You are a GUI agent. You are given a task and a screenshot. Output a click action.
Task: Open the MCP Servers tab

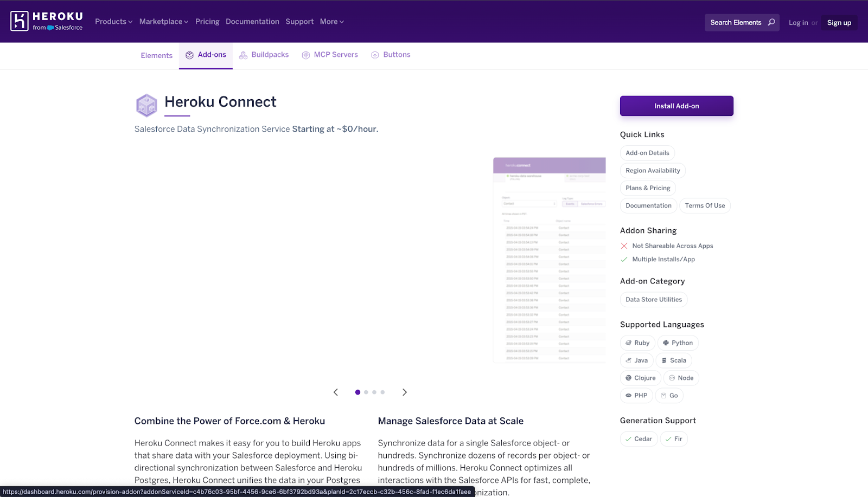[330, 55]
